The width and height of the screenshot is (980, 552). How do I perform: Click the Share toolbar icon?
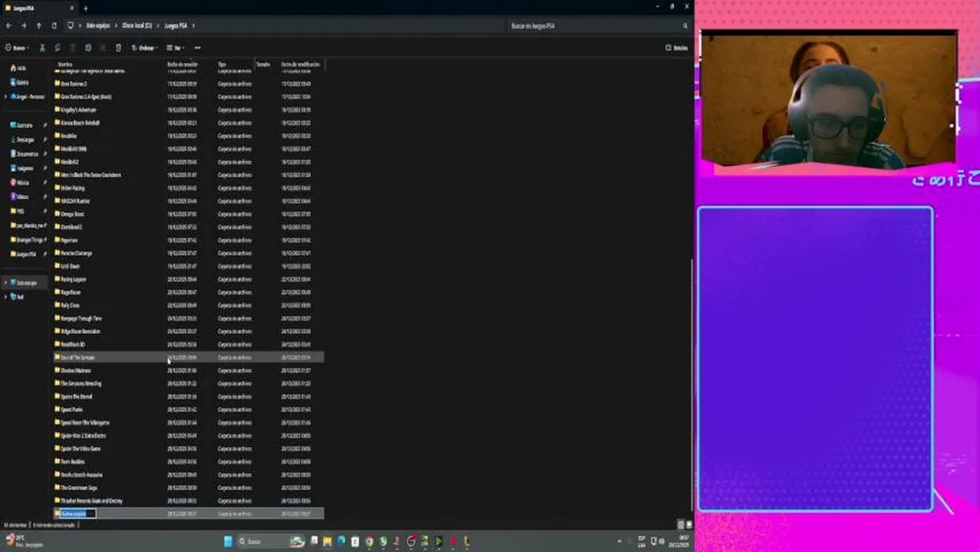pyautogui.click(x=103, y=48)
